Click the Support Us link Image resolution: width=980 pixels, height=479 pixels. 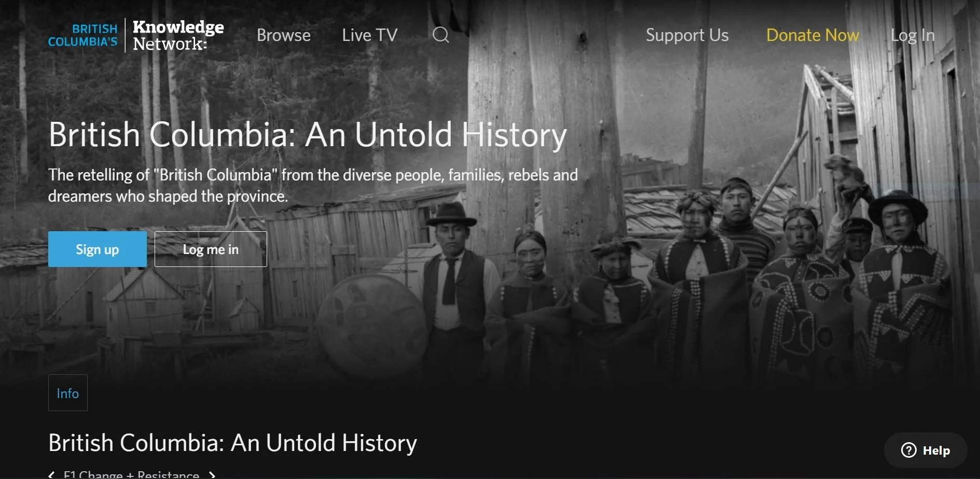[687, 35]
